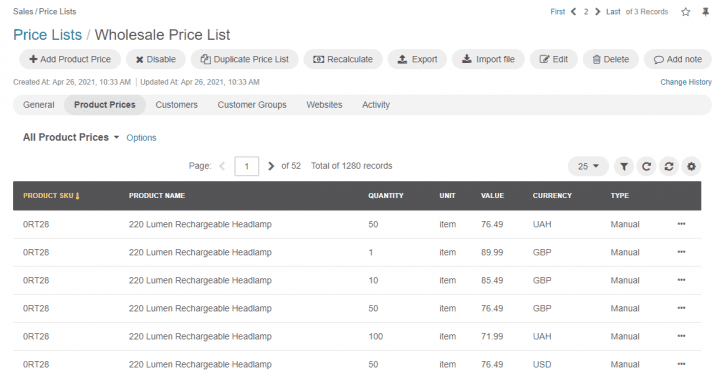This screenshot has width=720, height=378.
Task: Go to previous grid page arrow
Action: point(222,166)
